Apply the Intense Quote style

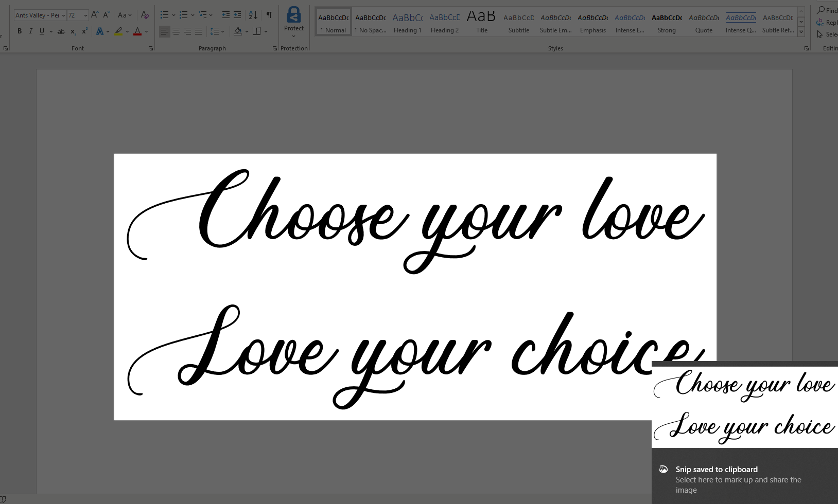pyautogui.click(x=741, y=22)
